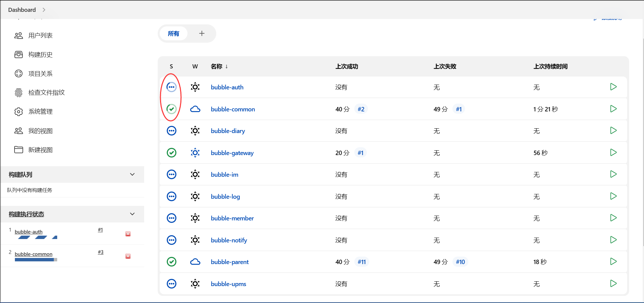Click the cloudy weather icon of bubble-parent
Screen dimensions: 644x303
(x=195, y=262)
